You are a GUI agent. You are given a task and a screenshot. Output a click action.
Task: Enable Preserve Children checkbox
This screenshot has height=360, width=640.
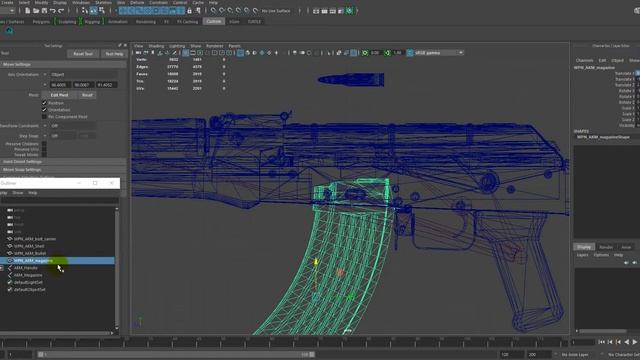coord(44,144)
